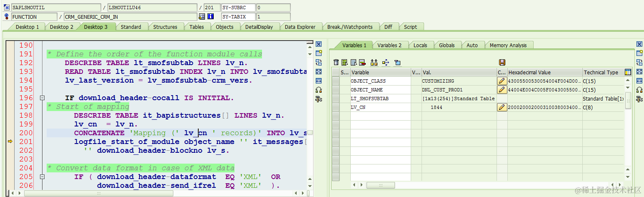The width and height of the screenshot is (644, 197).
Task: Switch to Auto tab
Action: [x=472, y=45]
